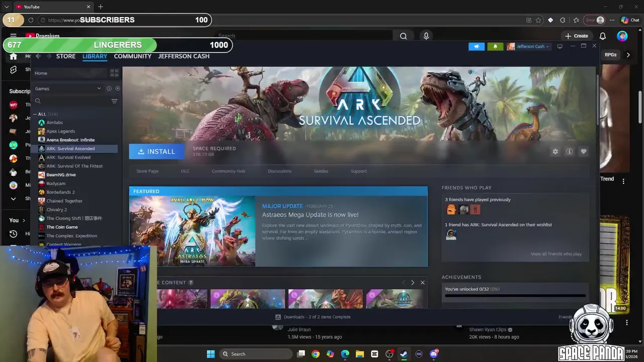The width and height of the screenshot is (644, 362).
Task: Open Downloads status at Steam bottom bar
Action: click(x=312, y=317)
